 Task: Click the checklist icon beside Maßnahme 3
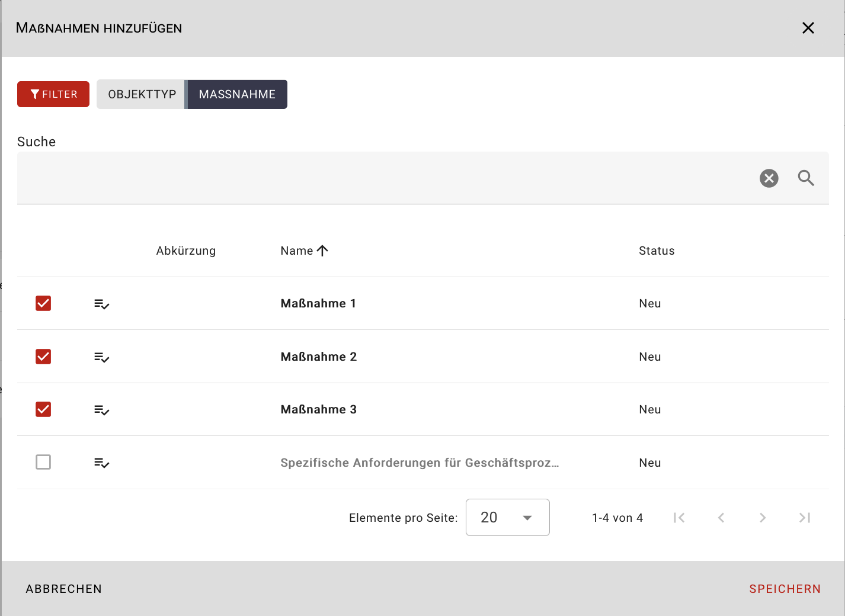click(x=101, y=410)
